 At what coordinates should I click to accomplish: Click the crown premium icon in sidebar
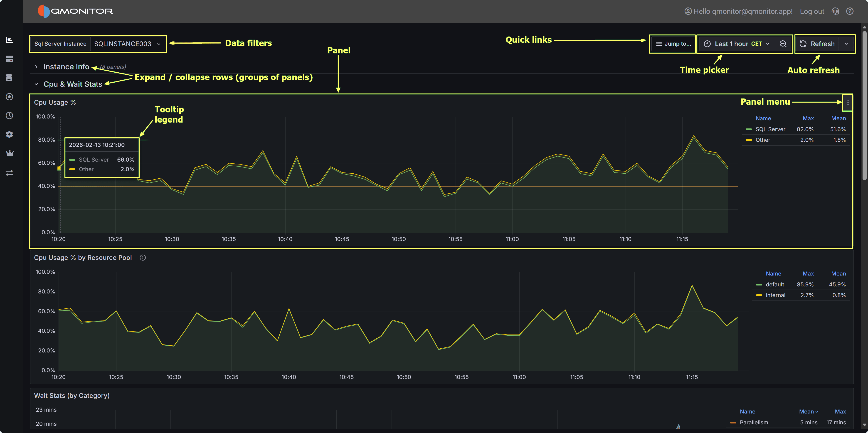coord(10,153)
